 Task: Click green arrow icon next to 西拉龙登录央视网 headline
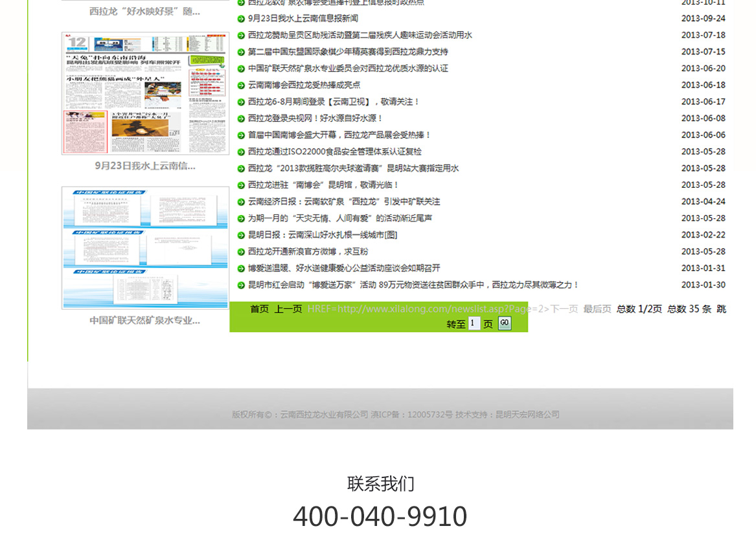pyautogui.click(x=241, y=119)
